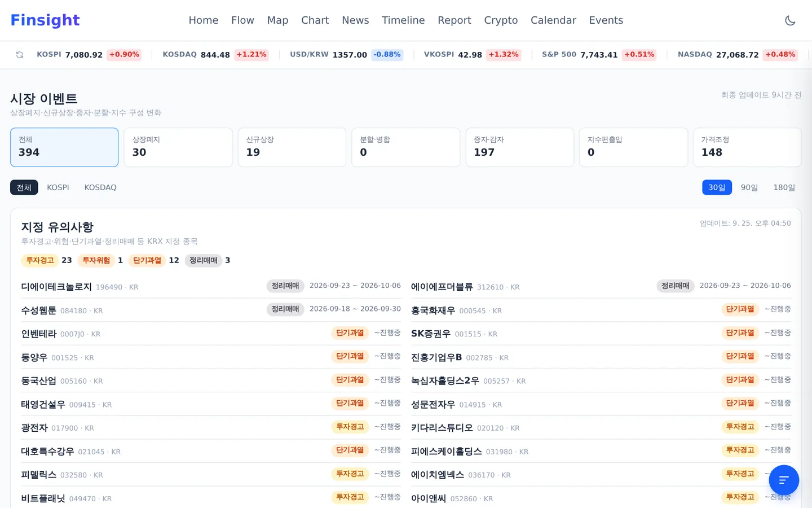
Task: Select the 90일 period
Action: click(x=749, y=187)
